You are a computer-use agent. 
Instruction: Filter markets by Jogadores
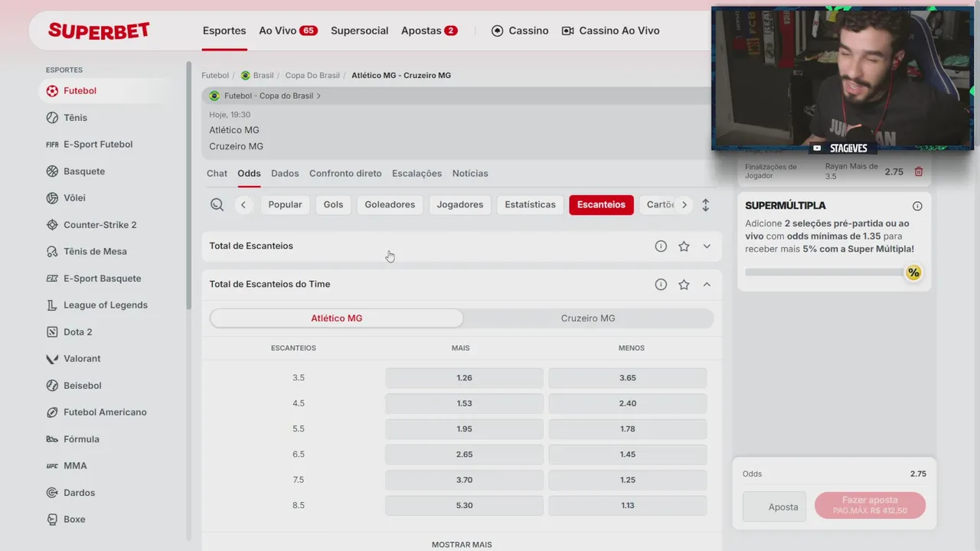click(460, 205)
